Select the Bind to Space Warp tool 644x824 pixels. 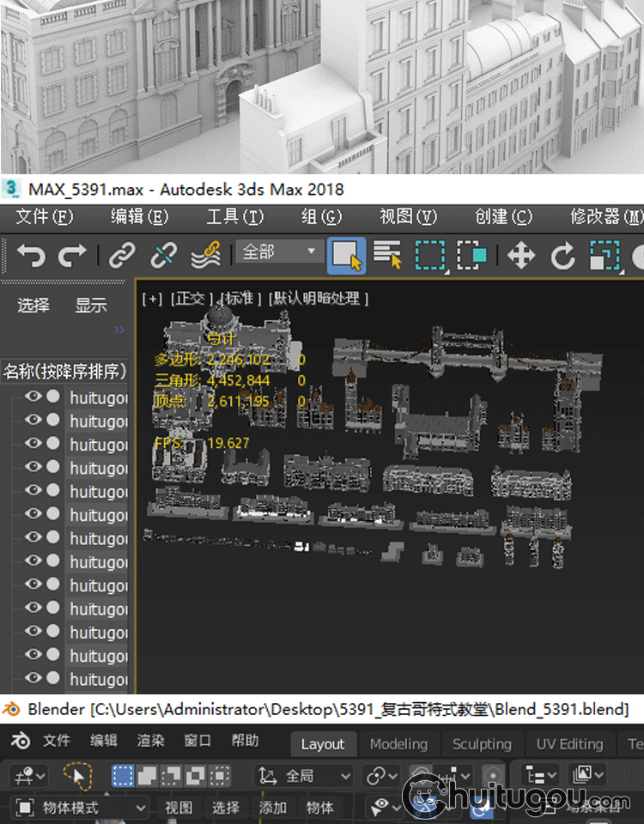(205, 256)
